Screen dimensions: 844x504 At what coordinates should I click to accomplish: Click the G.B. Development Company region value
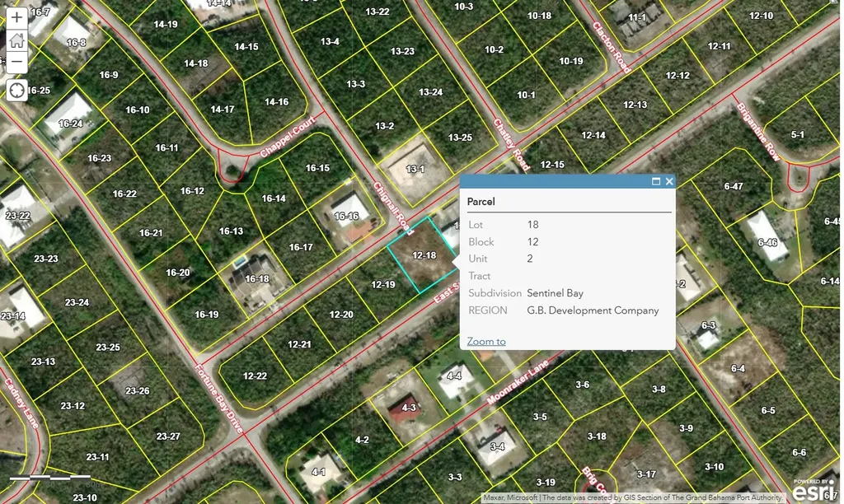point(593,310)
